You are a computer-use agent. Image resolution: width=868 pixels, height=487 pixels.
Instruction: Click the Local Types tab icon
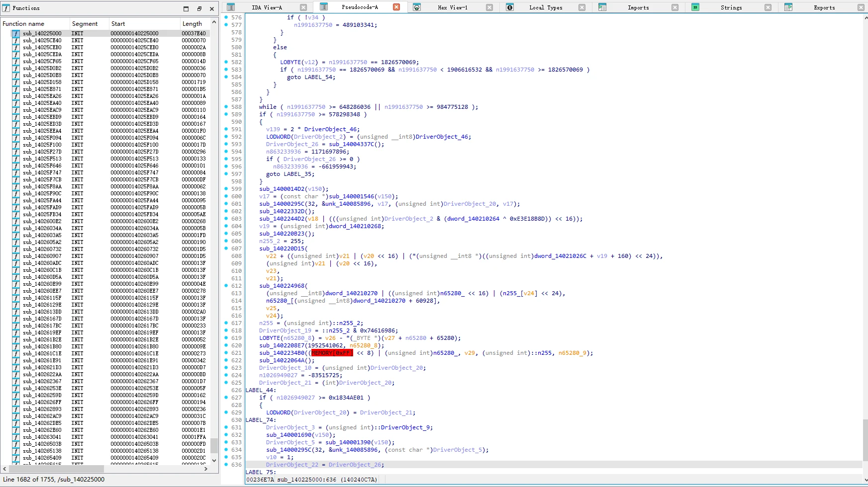pyautogui.click(x=510, y=7)
